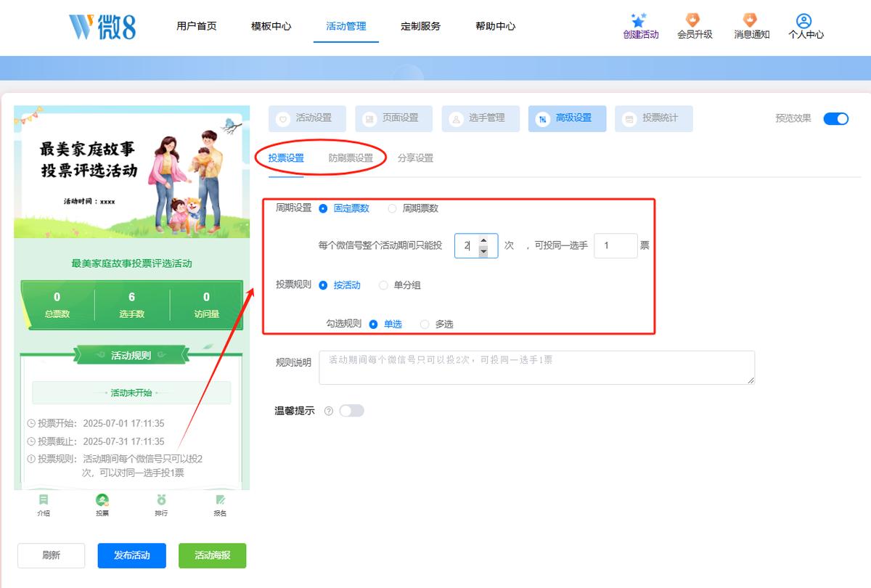Click the 微8 logo
Image resolution: width=871 pixels, height=588 pixels.
[102, 26]
